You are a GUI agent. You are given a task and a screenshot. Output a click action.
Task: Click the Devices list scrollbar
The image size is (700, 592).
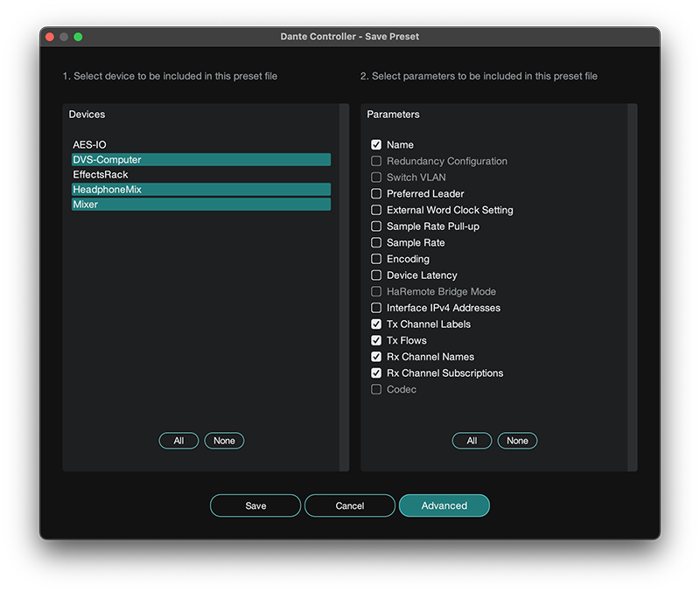click(x=344, y=288)
